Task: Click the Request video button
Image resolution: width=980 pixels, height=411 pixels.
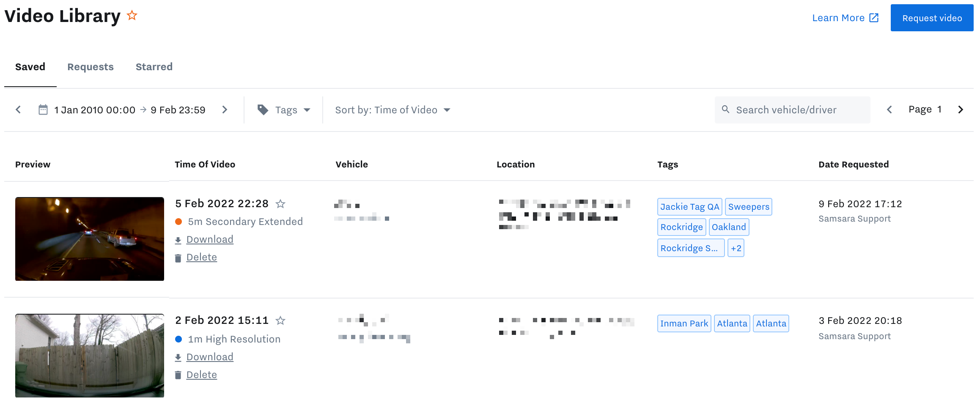Action: coord(932,18)
